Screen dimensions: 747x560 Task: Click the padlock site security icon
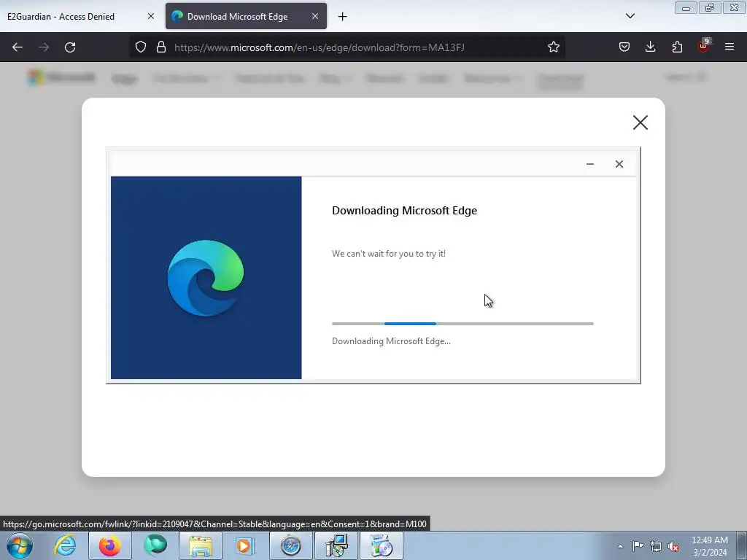click(161, 47)
